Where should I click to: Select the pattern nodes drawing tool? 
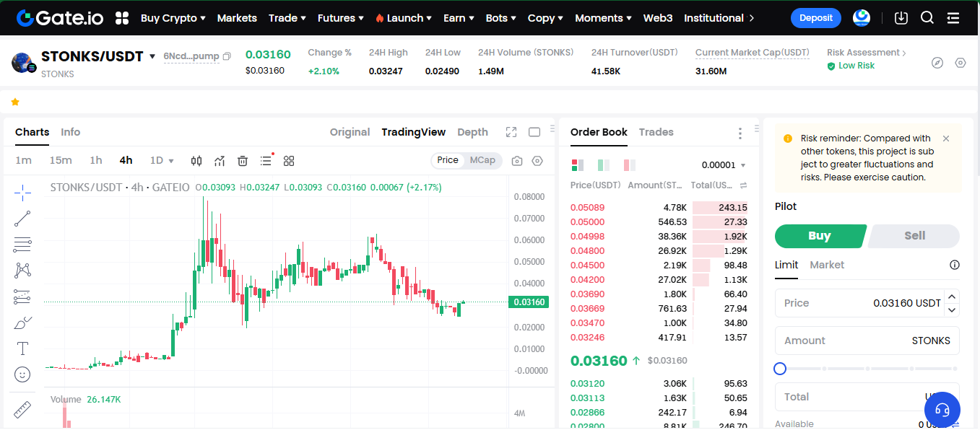pyautogui.click(x=22, y=271)
